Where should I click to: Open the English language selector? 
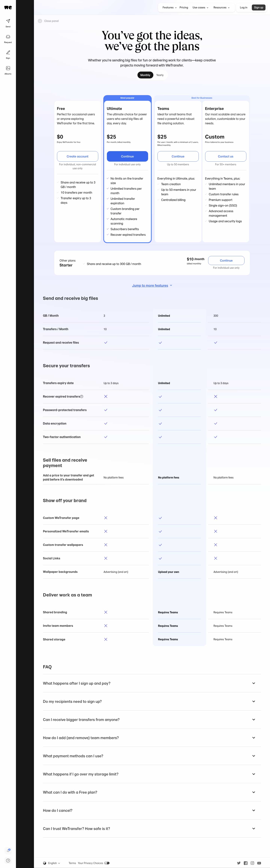(52, 863)
